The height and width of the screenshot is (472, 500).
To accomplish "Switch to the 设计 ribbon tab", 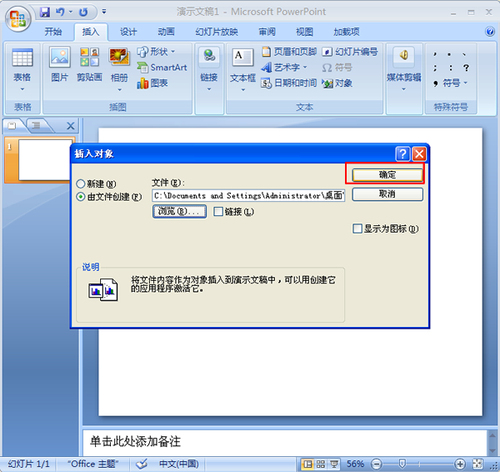I will [128, 32].
